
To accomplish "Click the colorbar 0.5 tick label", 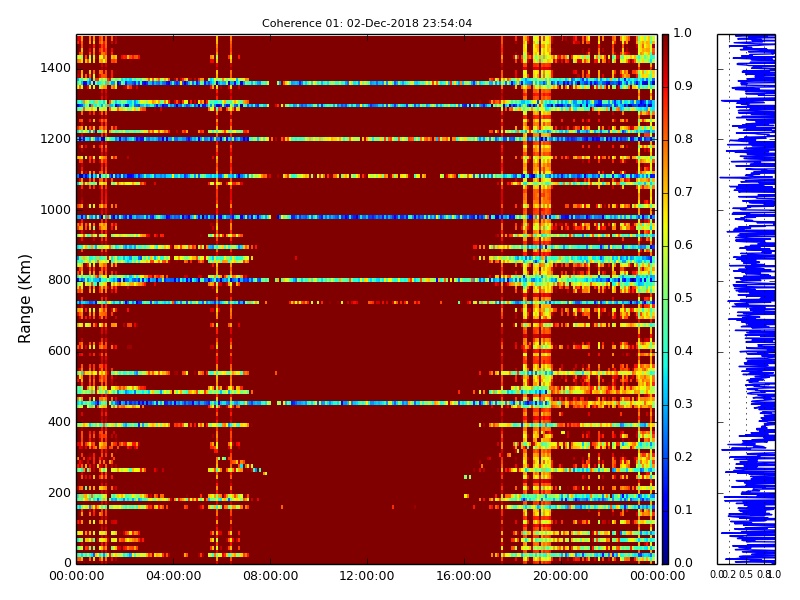I will coord(683,298).
